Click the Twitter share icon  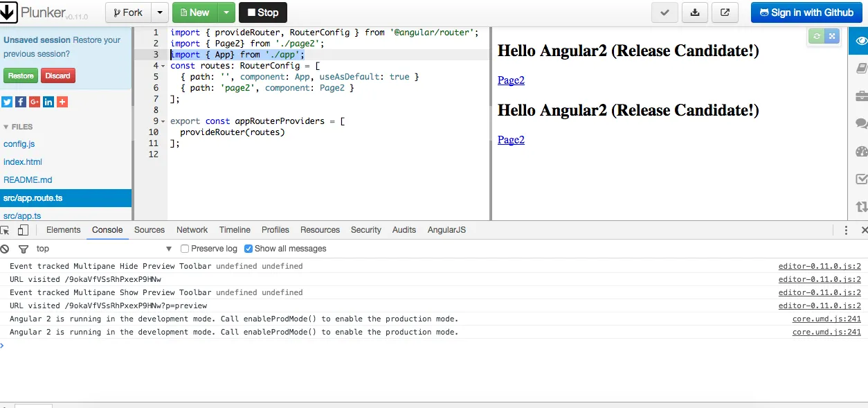coord(7,102)
